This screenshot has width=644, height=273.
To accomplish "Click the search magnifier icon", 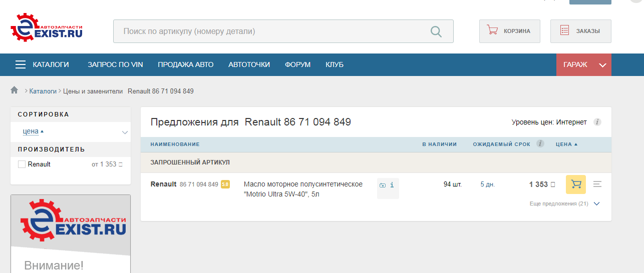I will pos(436,31).
